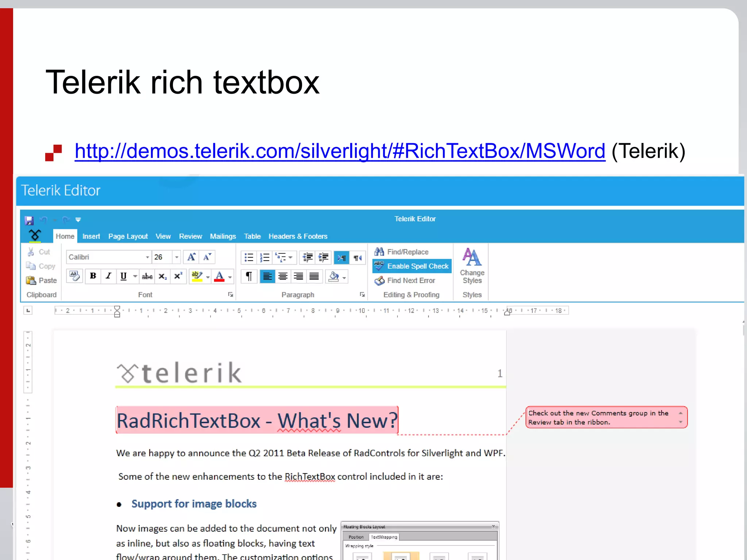Viewport: 747px width, 560px height.
Task: Toggle Strikethrough formatting
Action: (x=147, y=276)
